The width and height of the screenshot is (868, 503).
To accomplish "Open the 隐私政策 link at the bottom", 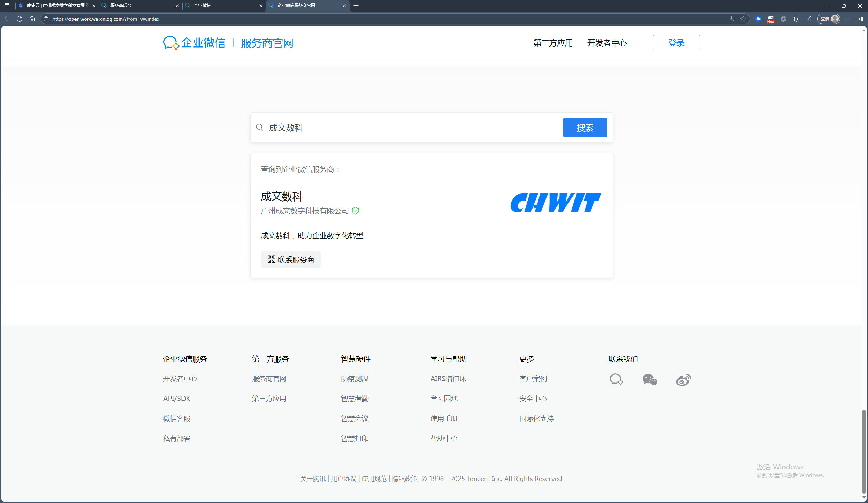I will [x=405, y=479].
